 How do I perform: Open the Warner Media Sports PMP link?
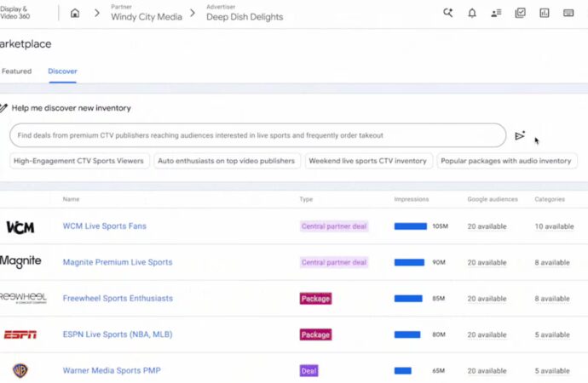[112, 370]
